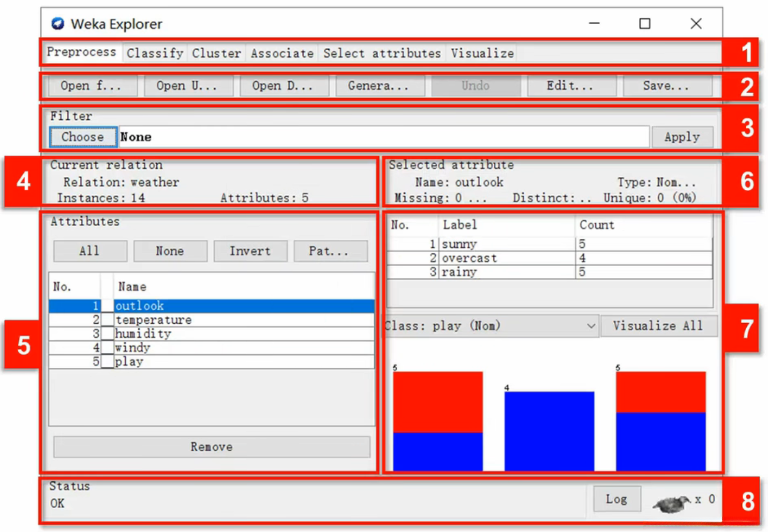Click the blue overcast histogram bar
The width and height of the screenshot is (768, 532).
549,431
